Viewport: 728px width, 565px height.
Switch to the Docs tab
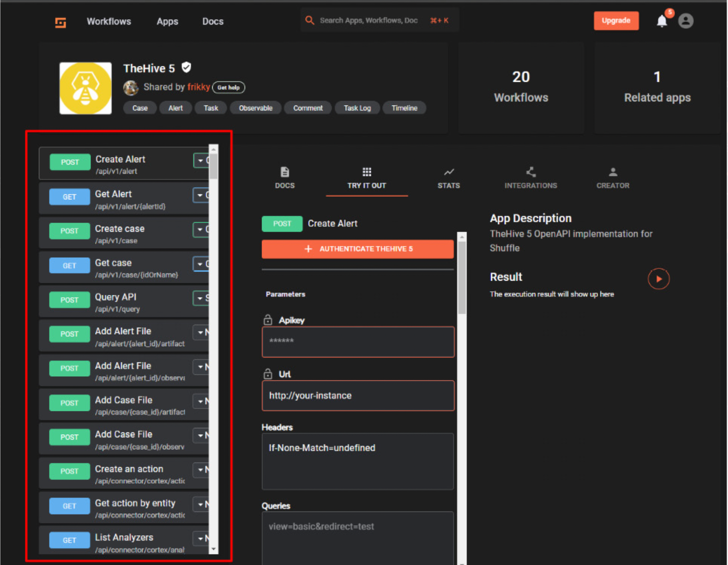coord(284,178)
